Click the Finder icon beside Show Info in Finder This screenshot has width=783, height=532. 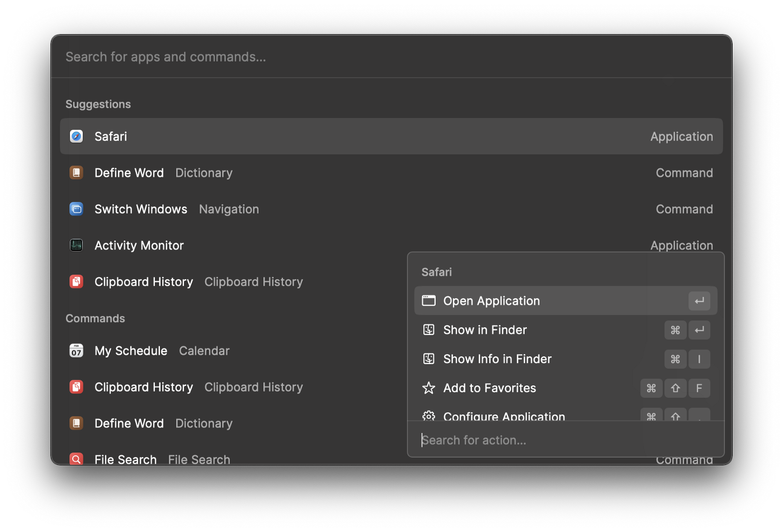pos(429,359)
